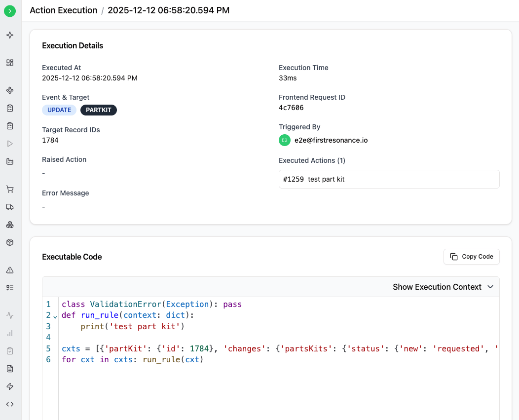Click code line 5 cxts assignment
The width and height of the screenshot is (519, 420).
pos(280,349)
